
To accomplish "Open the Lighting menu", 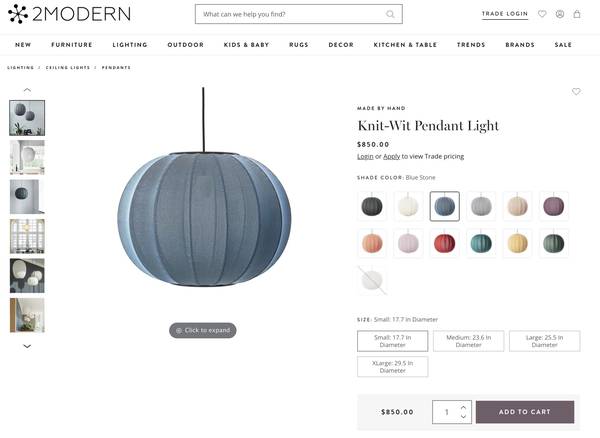I will [130, 45].
